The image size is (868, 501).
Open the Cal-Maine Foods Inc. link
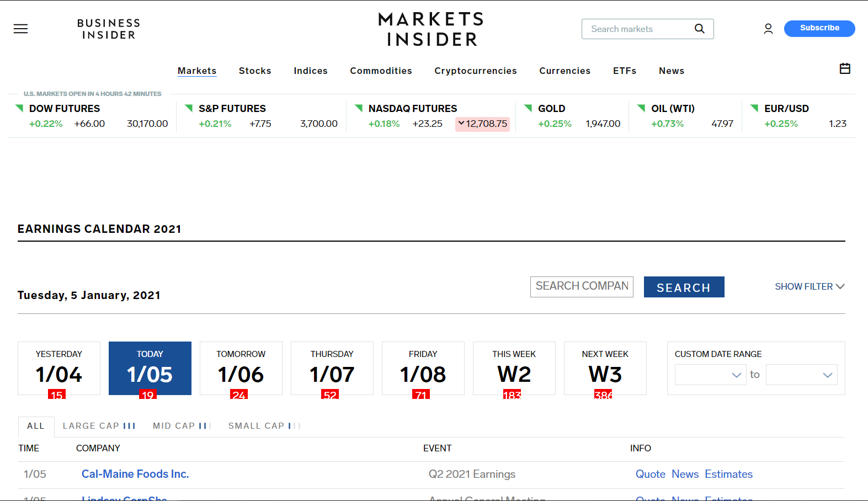pos(135,474)
